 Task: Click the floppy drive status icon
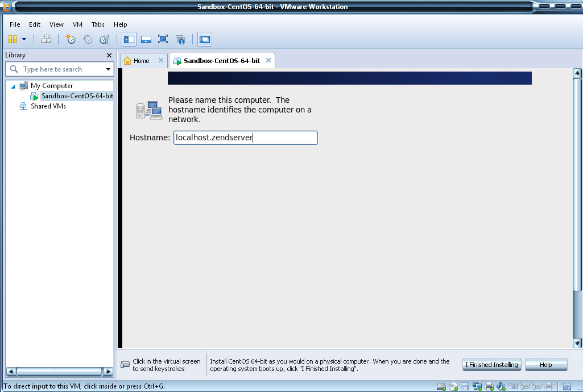click(x=465, y=386)
